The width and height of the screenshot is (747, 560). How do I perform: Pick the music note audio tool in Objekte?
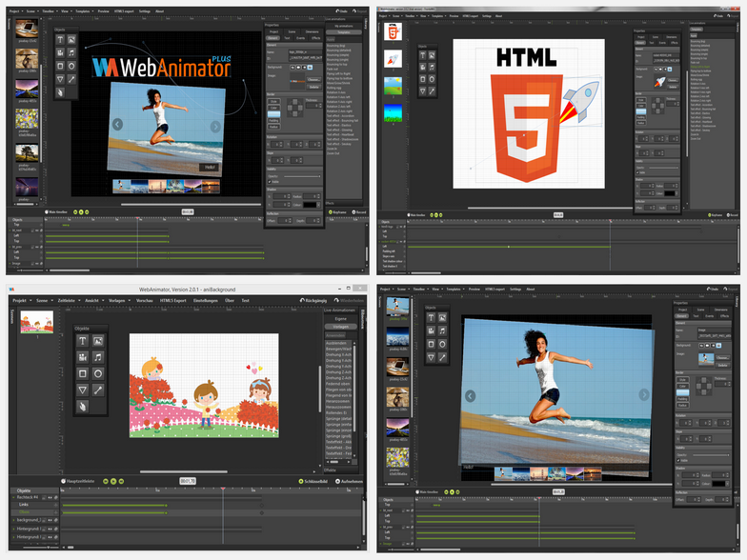98,357
